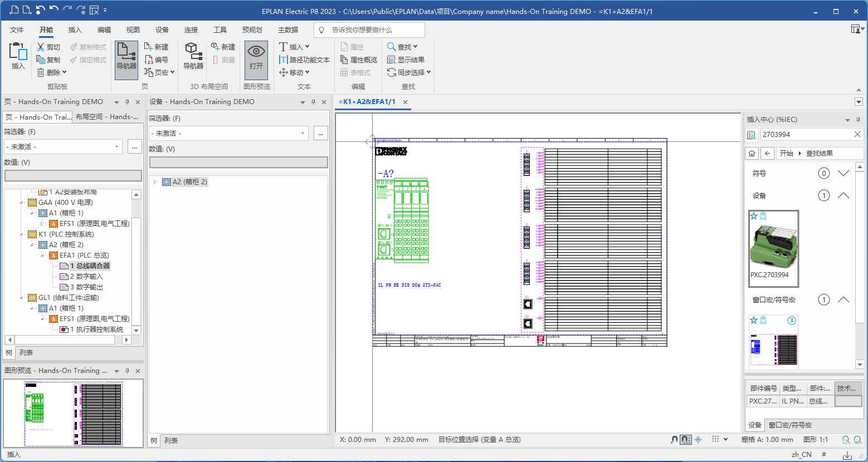Image resolution: width=868 pixels, height=462 pixels.
Task: Click the 部件编号 column header
Action: pos(763,389)
